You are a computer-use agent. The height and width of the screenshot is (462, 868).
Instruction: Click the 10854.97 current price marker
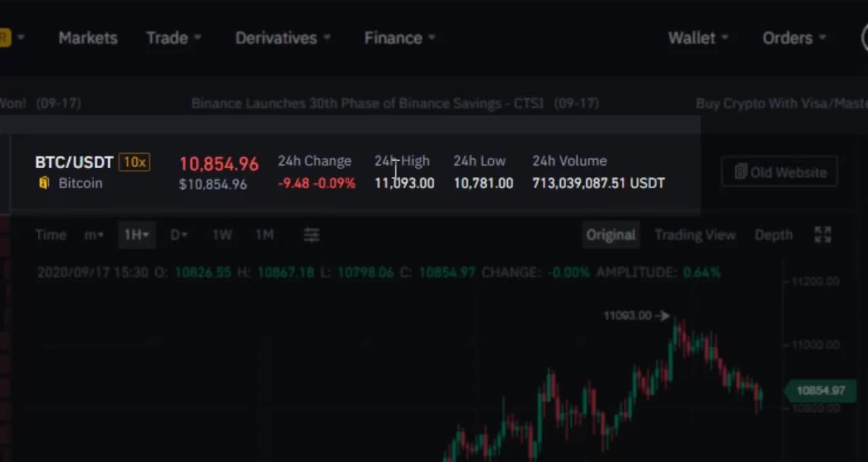pos(820,390)
